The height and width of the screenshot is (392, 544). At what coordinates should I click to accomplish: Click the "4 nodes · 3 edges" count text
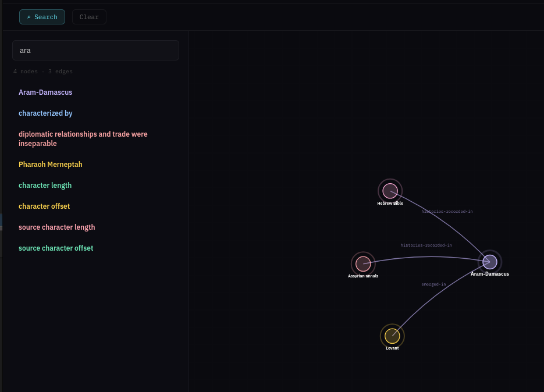(43, 72)
